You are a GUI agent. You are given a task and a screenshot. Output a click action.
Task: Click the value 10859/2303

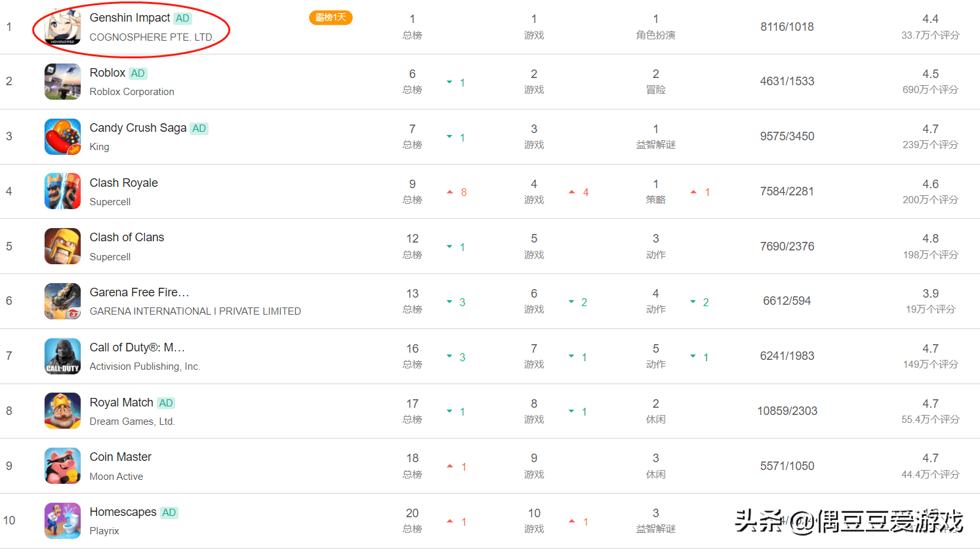[787, 411]
